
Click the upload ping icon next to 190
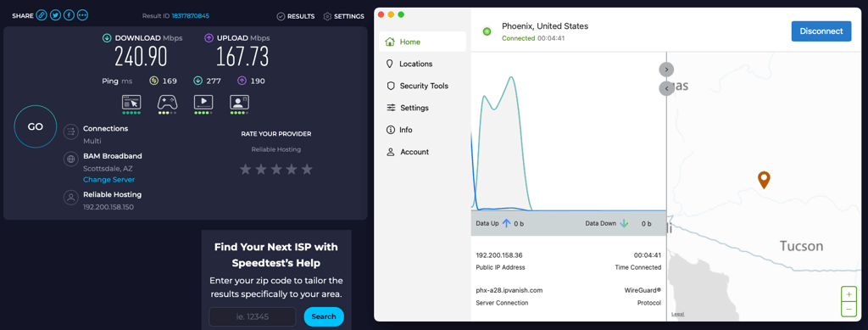pos(242,81)
